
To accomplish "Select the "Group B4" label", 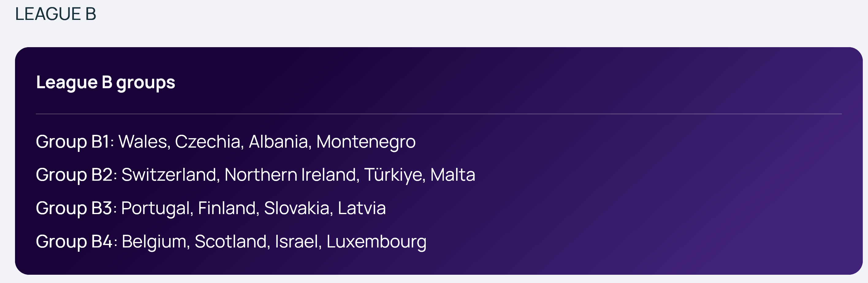I will click(x=74, y=242).
